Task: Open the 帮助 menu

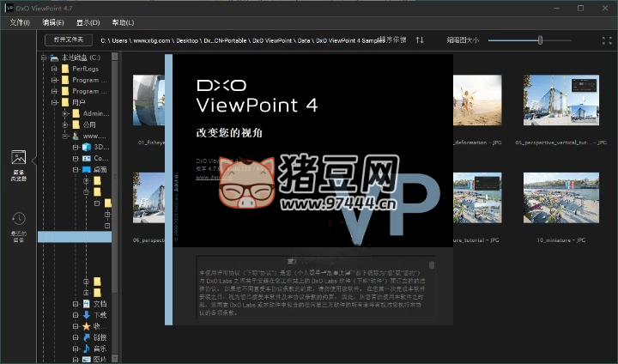Action: tap(123, 22)
